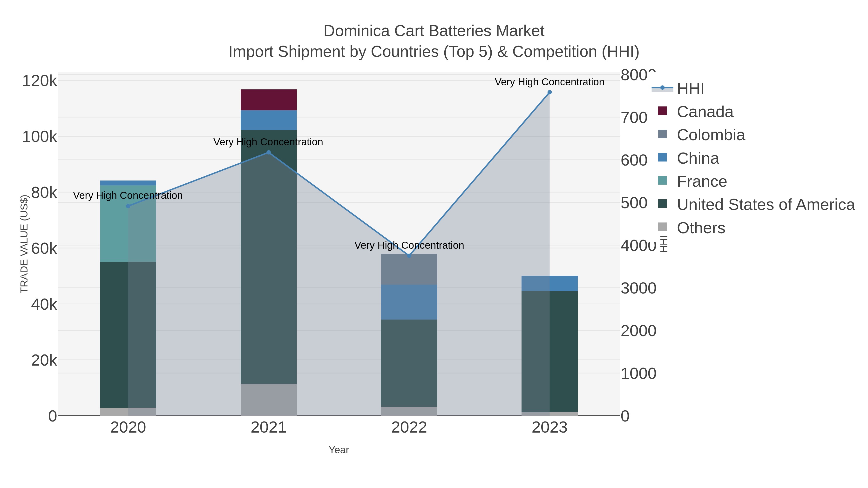Click the Dominica Cart Batteries Market title
The width and height of the screenshot is (868, 488).
click(434, 31)
